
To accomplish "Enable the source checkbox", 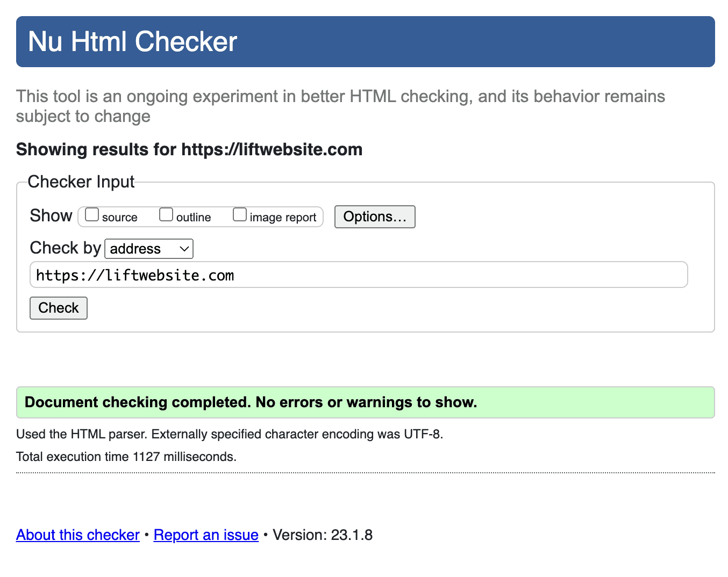I will pyautogui.click(x=92, y=215).
